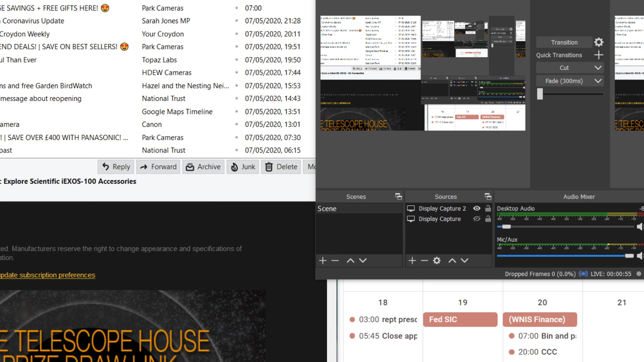Screen dimensions: 644x362
Task: Toggle read status dot for Sarah Jones MP email
Action: pos(236,21)
